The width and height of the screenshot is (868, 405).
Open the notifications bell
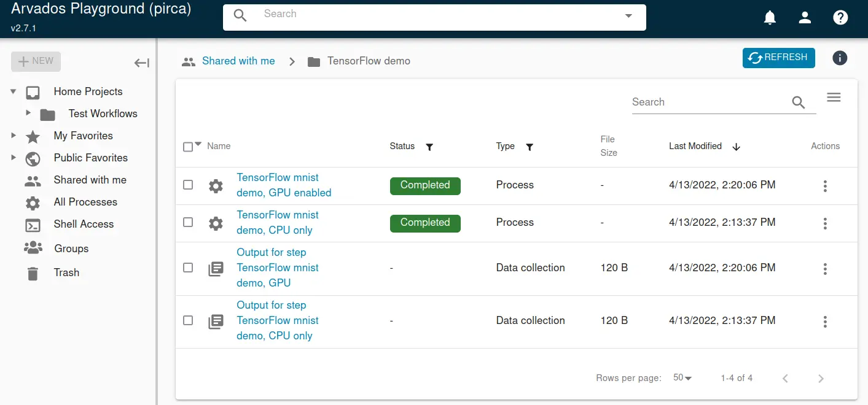tap(770, 17)
